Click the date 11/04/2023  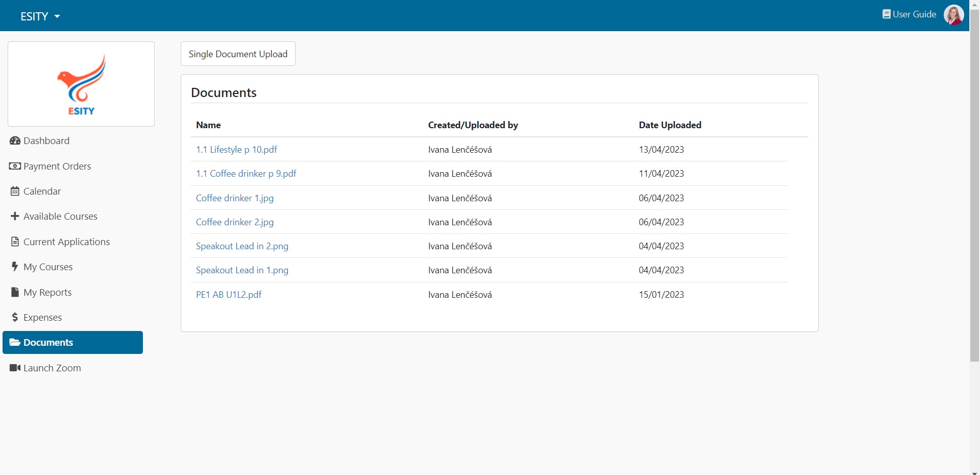(x=661, y=174)
